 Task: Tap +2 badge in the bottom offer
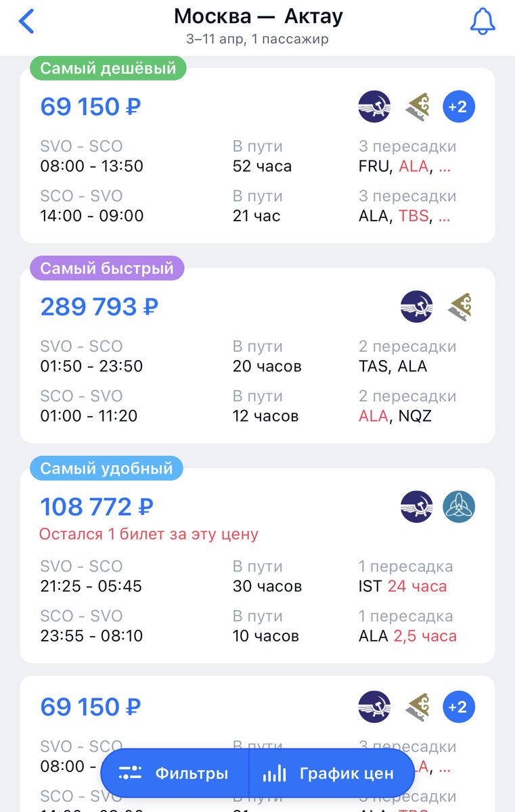pos(459,707)
